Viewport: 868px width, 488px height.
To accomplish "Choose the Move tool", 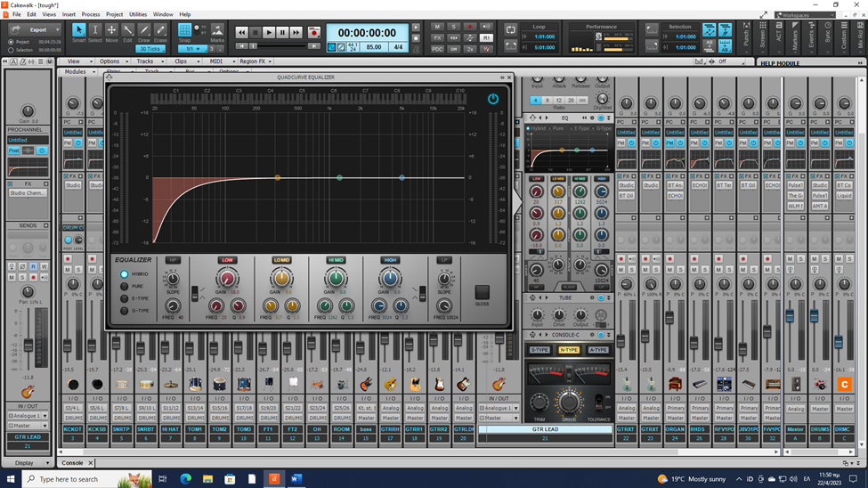I will (x=111, y=30).
